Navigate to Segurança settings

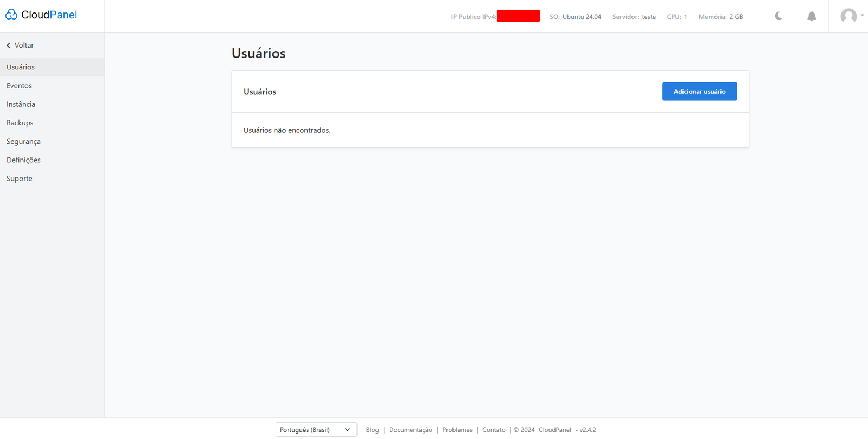[23, 142]
